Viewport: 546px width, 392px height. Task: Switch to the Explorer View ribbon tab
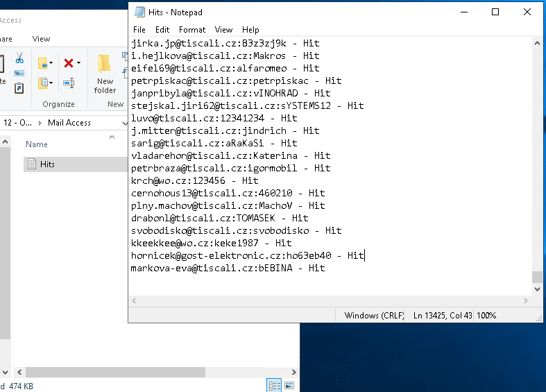click(41, 39)
